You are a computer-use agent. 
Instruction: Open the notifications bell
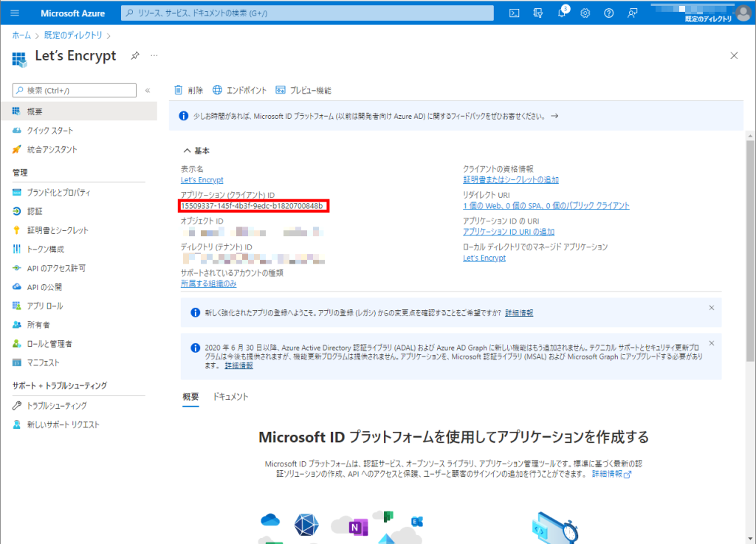pyautogui.click(x=562, y=13)
